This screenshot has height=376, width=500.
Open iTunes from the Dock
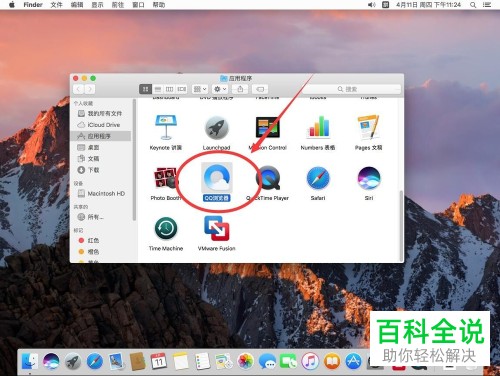click(310, 361)
